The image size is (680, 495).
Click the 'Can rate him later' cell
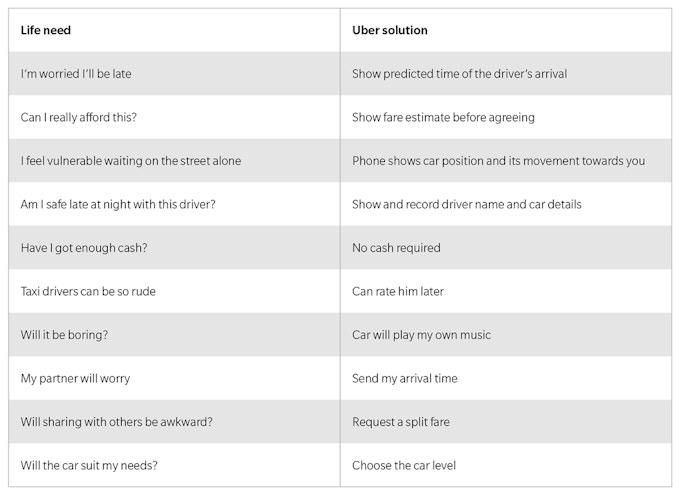click(x=398, y=292)
